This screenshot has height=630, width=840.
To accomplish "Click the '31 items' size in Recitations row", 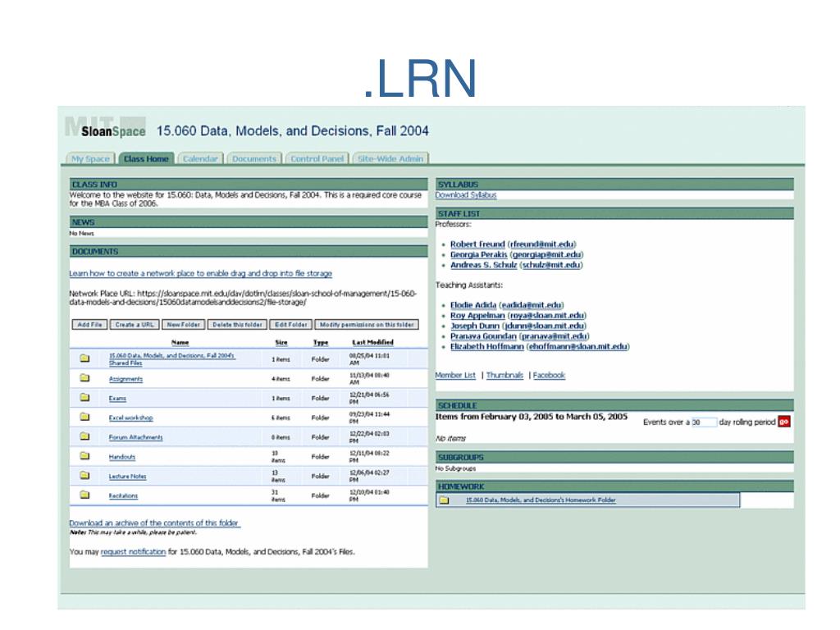I will coord(278,495).
